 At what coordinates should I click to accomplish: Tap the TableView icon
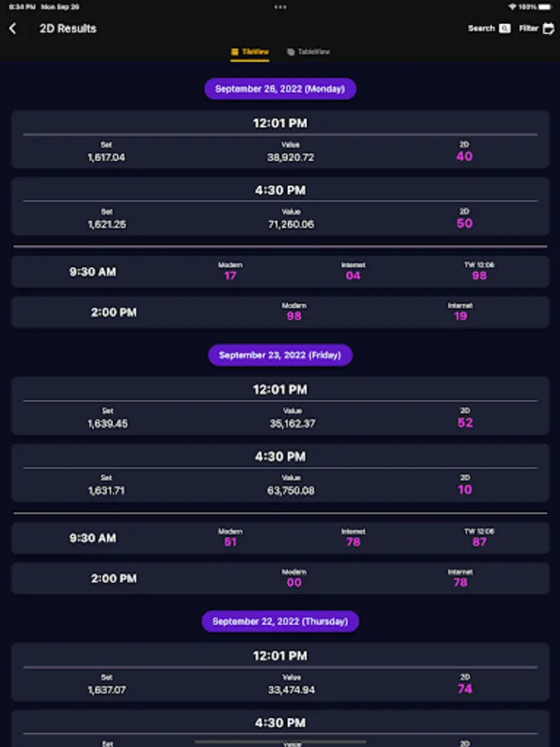[290, 52]
